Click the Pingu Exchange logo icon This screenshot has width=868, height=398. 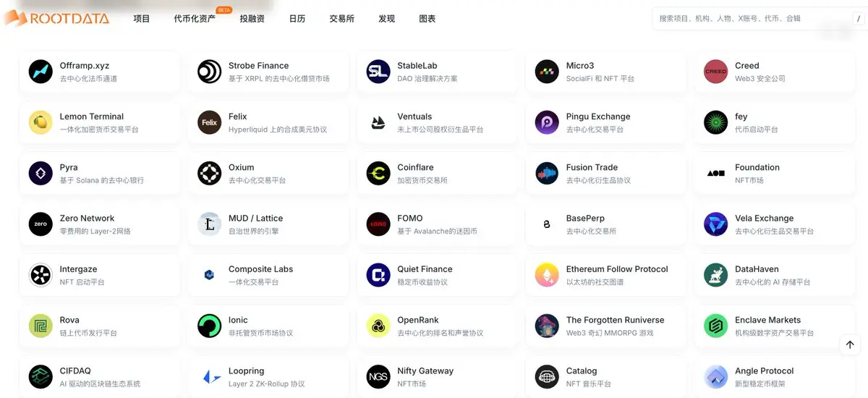click(547, 122)
